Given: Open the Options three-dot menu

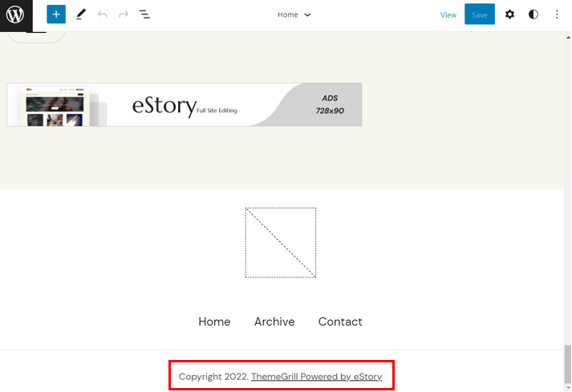Looking at the screenshot, I should pos(557,14).
